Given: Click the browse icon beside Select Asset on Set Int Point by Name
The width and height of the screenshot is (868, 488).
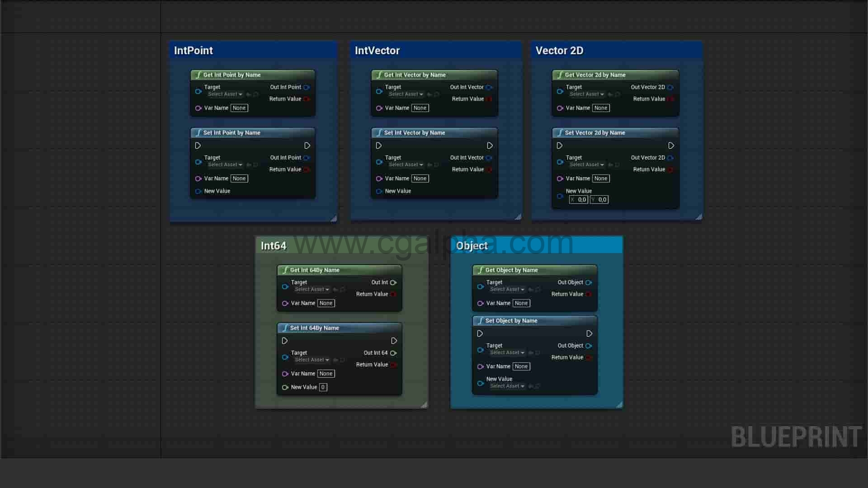Looking at the screenshot, I should (256, 164).
